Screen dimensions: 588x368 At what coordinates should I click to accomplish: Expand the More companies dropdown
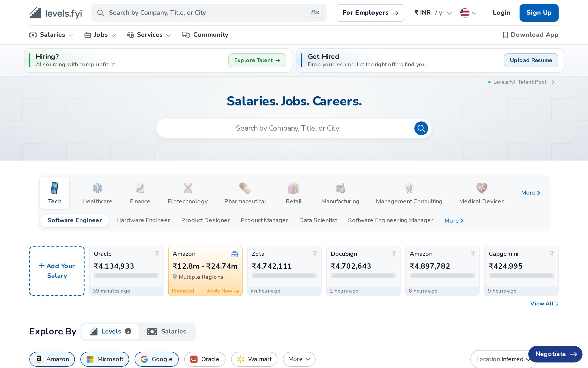pyautogui.click(x=299, y=359)
